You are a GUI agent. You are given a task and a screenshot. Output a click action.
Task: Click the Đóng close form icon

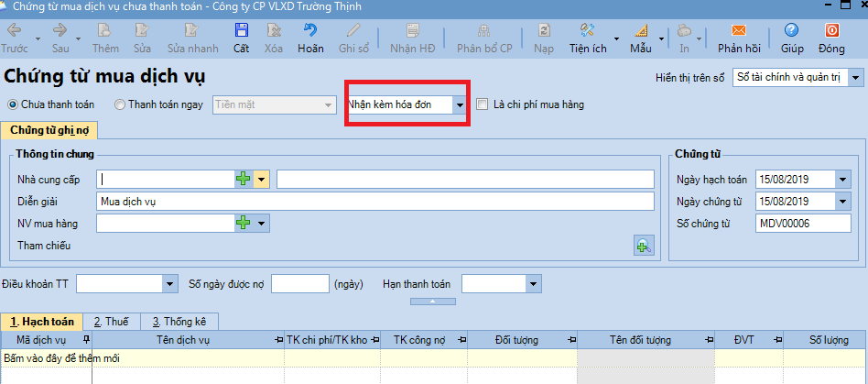831,31
